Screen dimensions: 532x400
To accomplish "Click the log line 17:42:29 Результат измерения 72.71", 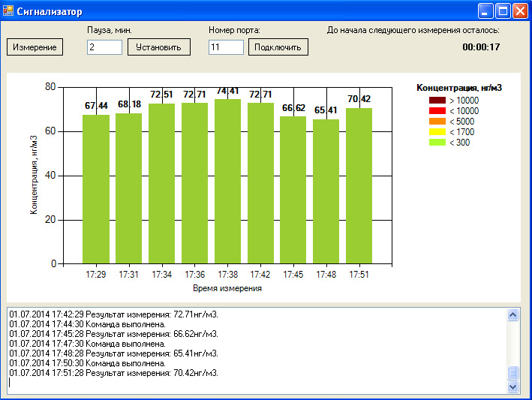I will (113, 314).
